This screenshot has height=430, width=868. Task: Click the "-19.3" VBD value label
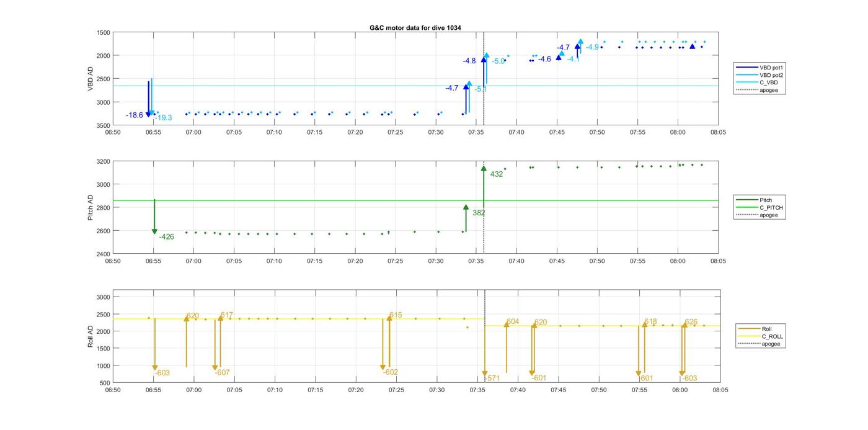click(x=164, y=118)
